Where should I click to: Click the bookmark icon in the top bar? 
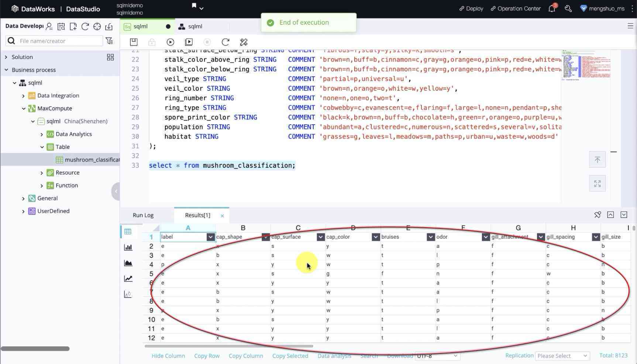[194, 6]
